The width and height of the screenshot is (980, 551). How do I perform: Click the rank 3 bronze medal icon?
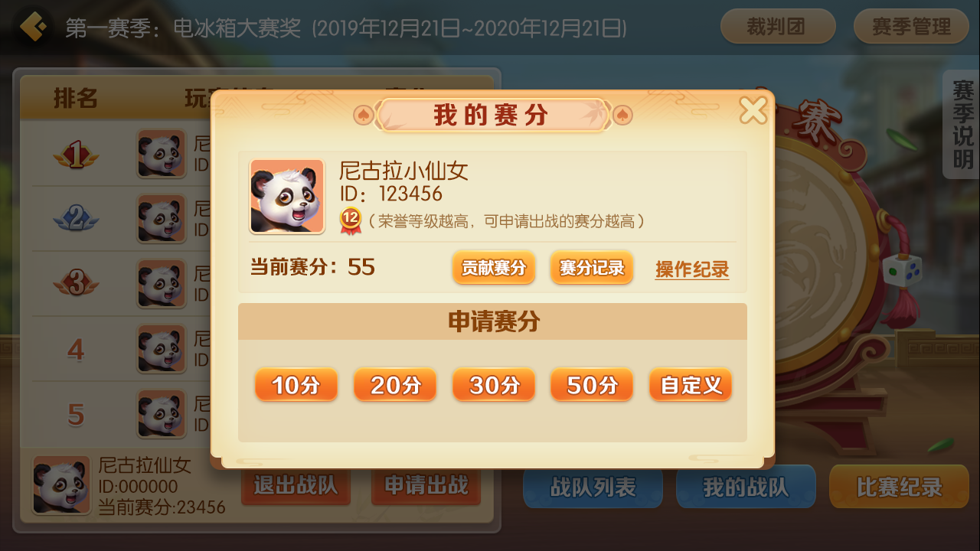tap(76, 284)
